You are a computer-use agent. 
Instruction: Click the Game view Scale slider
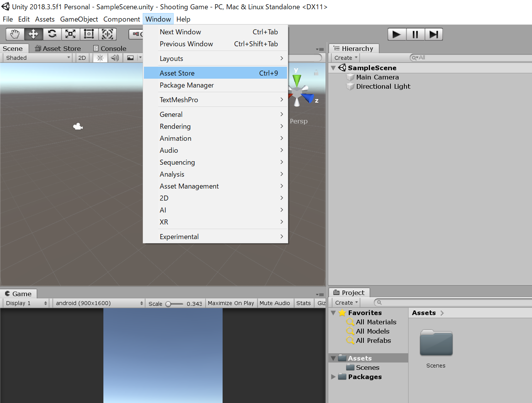pyautogui.click(x=175, y=304)
